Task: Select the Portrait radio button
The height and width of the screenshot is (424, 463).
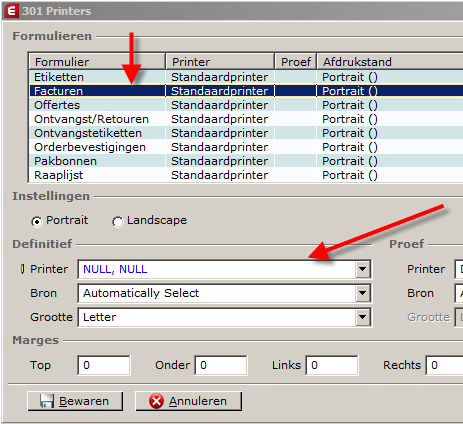Action: 37,221
